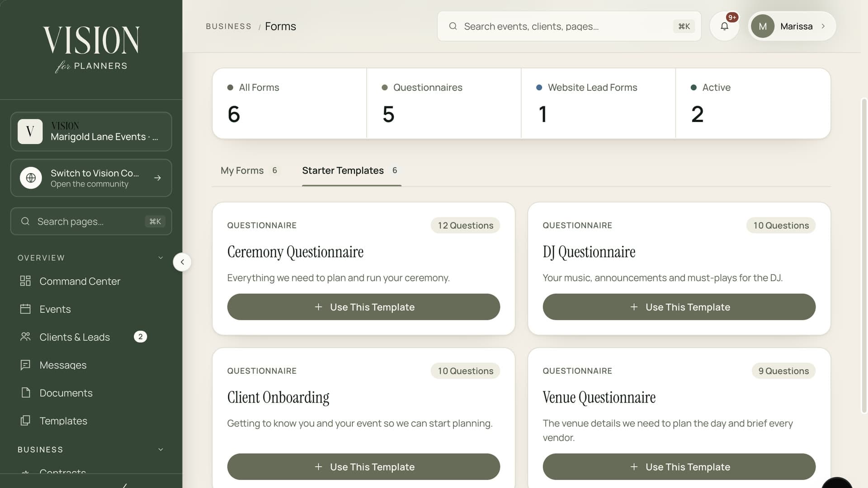The image size is (868, 488).
Task: Click the magnifier icon in top search bar
Action: [453, 26]
